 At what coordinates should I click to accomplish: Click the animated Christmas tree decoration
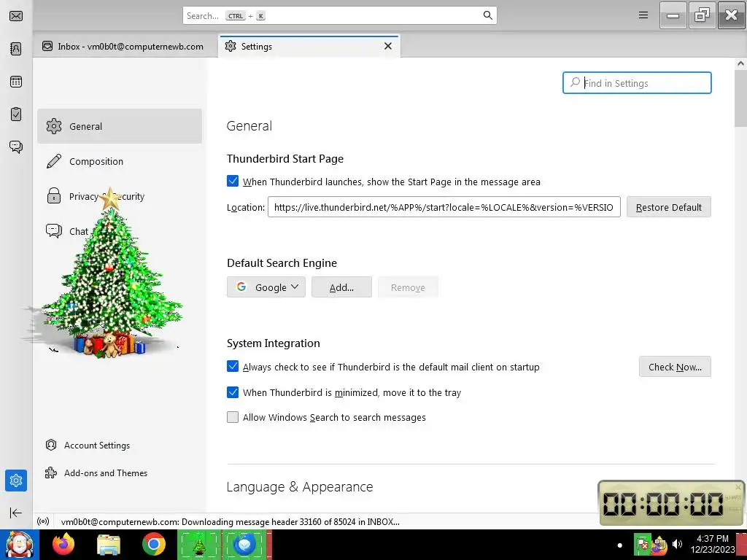[111, 274]
